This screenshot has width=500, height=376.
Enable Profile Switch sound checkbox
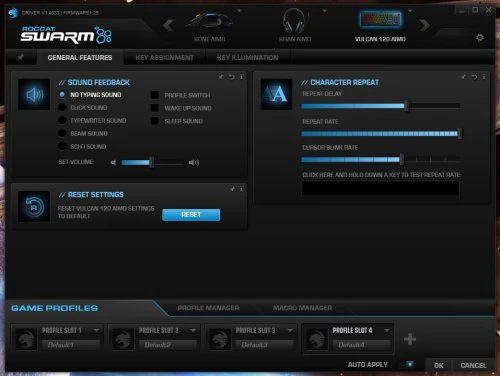tap(154, 95)
